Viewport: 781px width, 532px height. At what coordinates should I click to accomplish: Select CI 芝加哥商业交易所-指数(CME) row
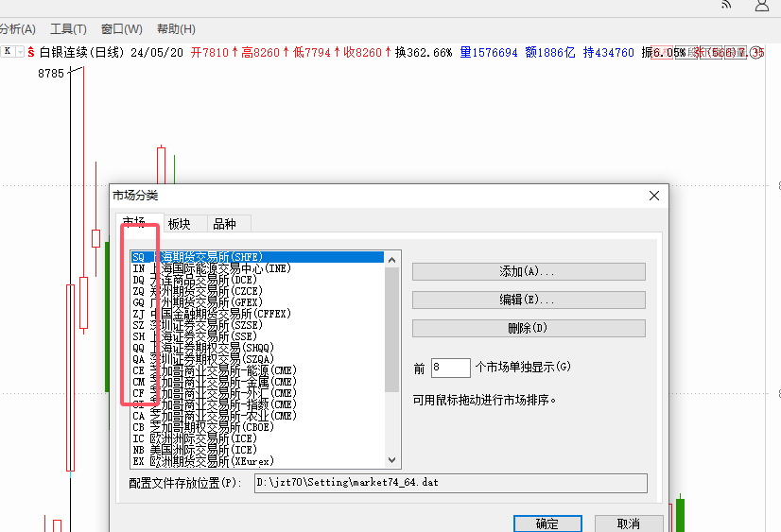coord(257,404)
